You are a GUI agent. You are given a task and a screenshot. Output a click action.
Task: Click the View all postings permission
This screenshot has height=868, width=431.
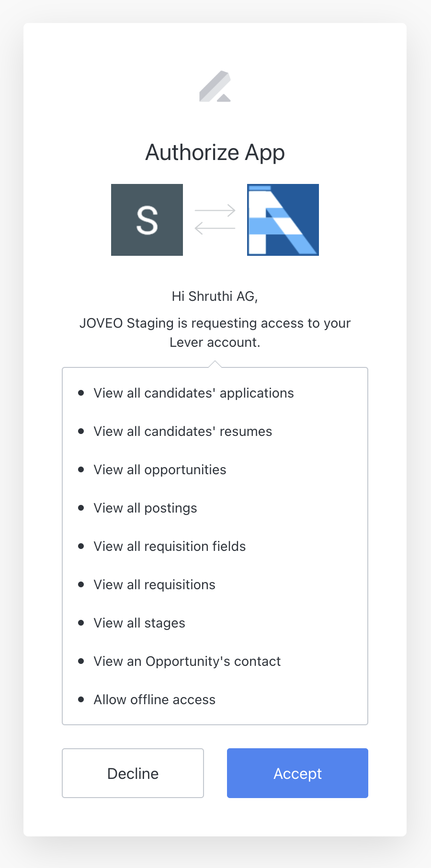point(145,508)
